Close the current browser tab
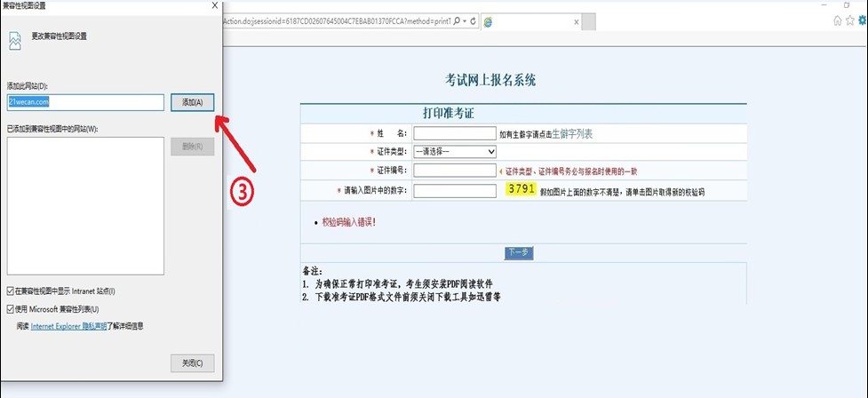The image size is (868, 398). [x=577, y=20]
